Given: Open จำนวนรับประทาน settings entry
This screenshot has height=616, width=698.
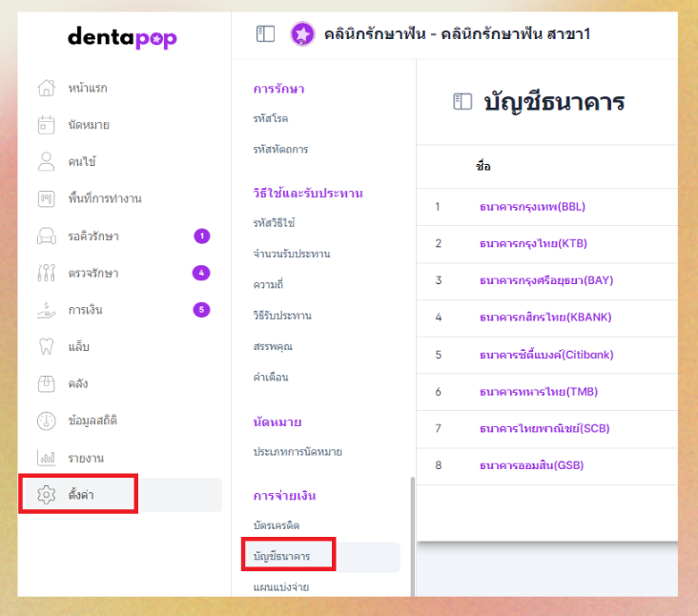Looking at the screenshot, I should pyautogui.click(x=292, y=254).
